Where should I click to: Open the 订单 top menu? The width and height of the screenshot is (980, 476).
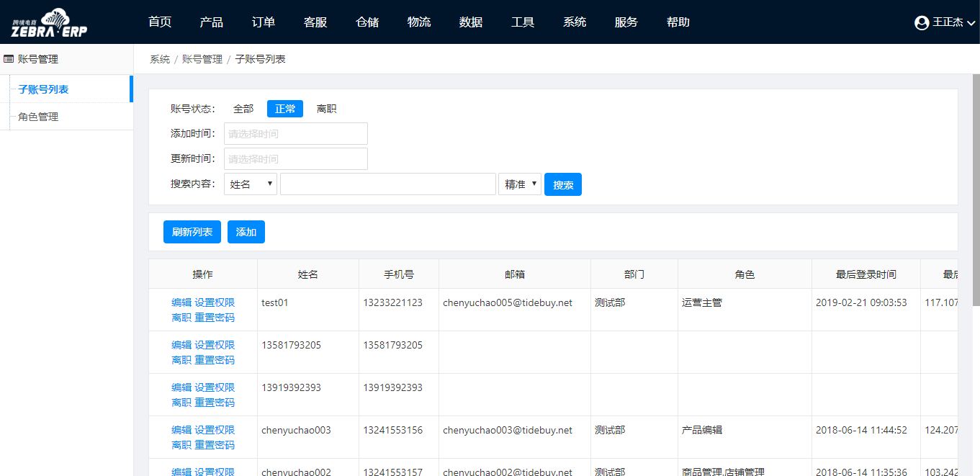pos(264,22)
